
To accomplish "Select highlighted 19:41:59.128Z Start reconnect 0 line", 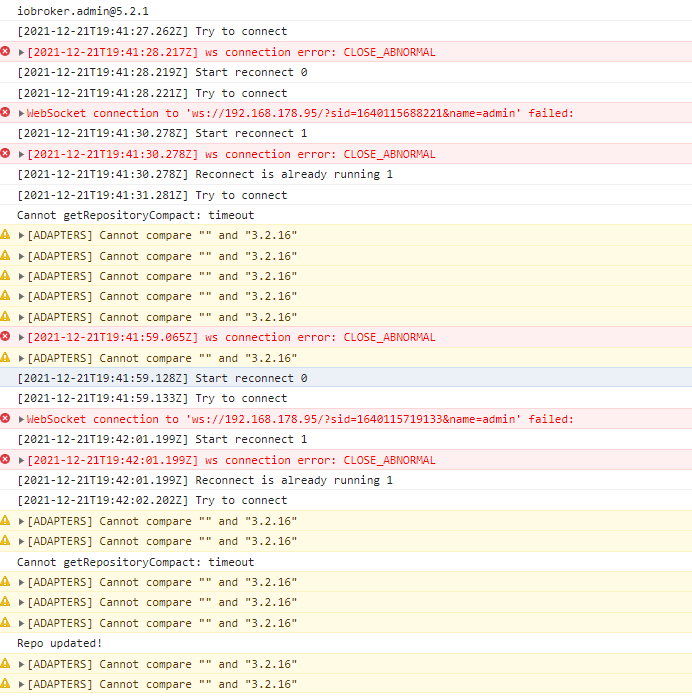I will point(162,378).
